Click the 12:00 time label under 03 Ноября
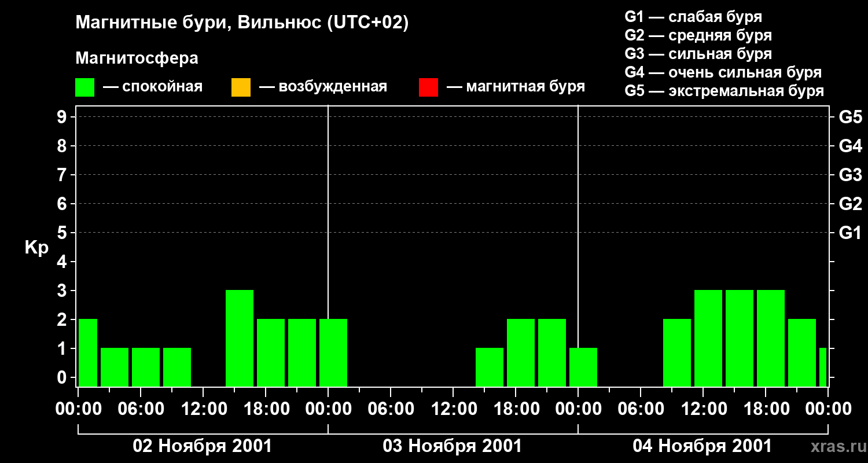The image size is (868, 463). click(453, 409)
